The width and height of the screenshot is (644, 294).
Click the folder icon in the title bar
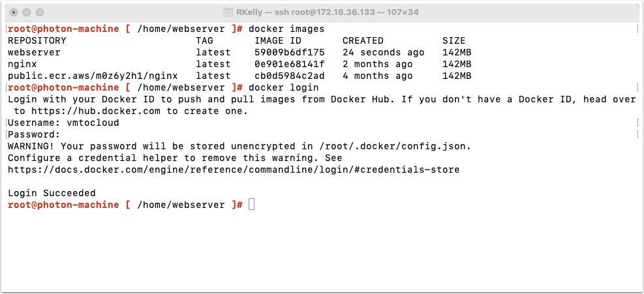[228, 12]
